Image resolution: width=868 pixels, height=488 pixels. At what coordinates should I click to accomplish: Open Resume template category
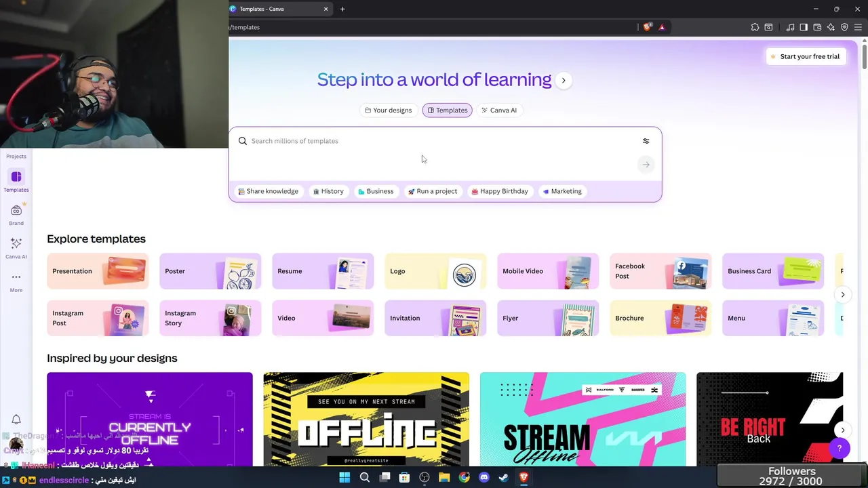click(323, 271)
